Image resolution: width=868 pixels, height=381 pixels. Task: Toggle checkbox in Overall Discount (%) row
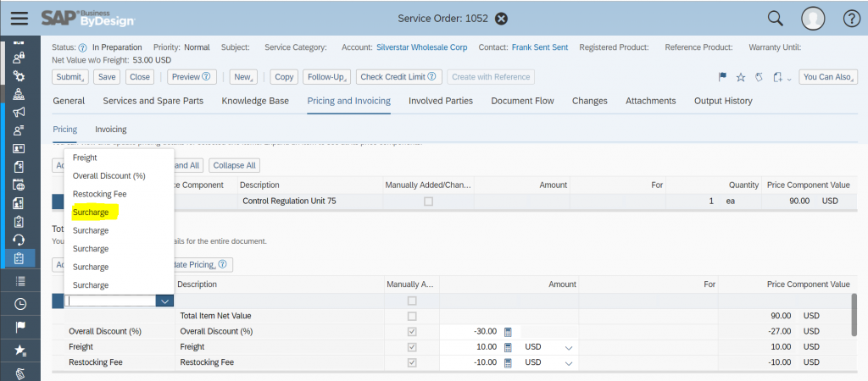pos(412,332)
